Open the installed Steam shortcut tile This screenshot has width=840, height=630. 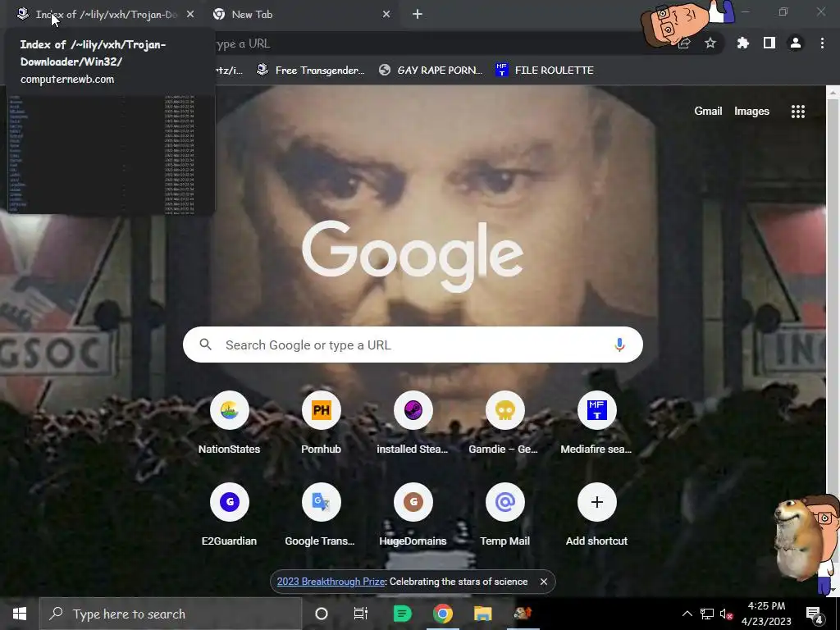[x=413, y=411]
